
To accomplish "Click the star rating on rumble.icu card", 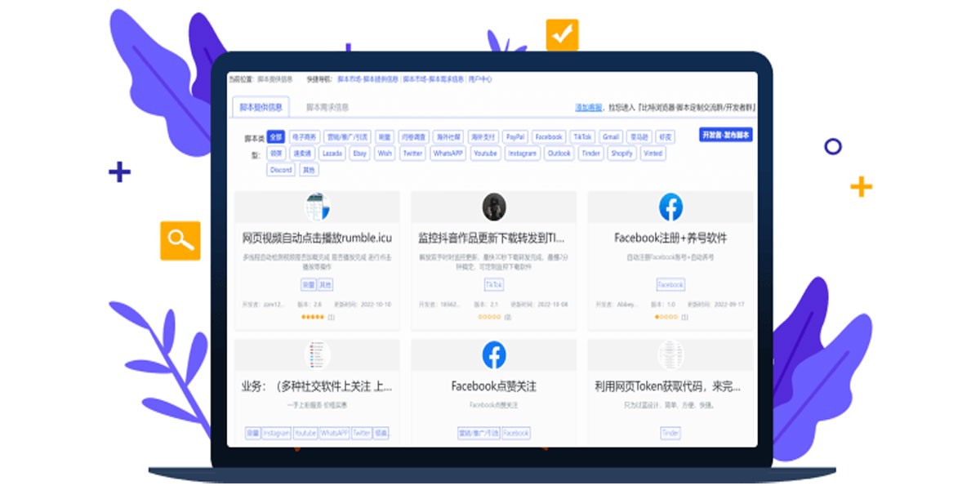I will coord(313,317).
